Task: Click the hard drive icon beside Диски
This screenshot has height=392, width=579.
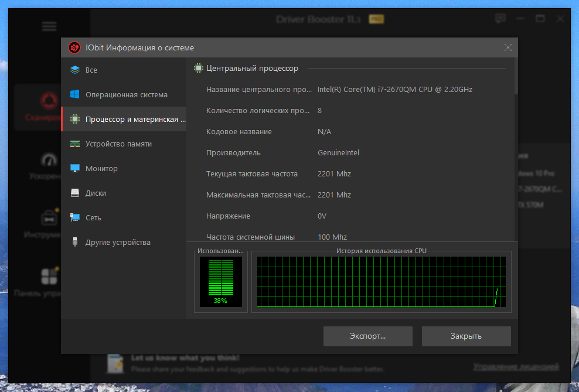Action: (75, 193)
